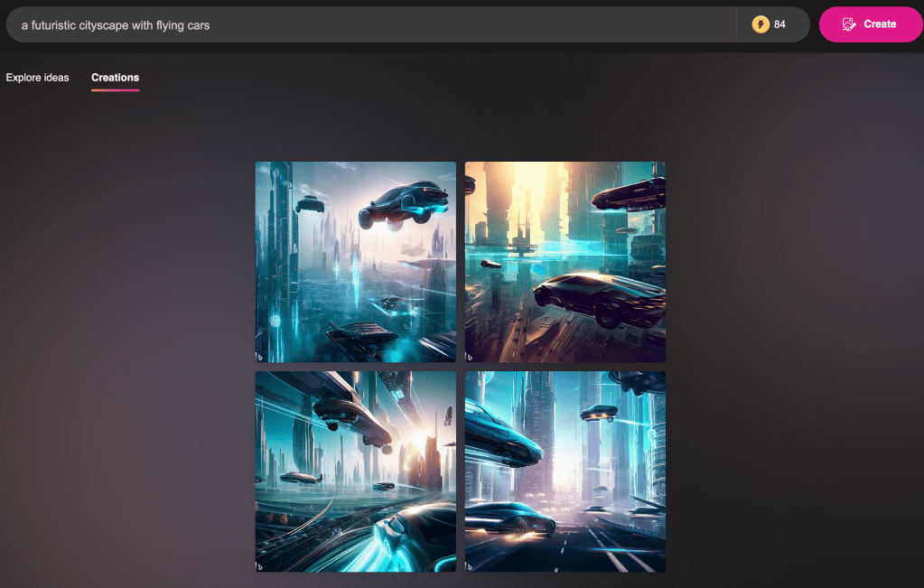
Task: Open the bottom-left generated image
Action: point(355,471)
